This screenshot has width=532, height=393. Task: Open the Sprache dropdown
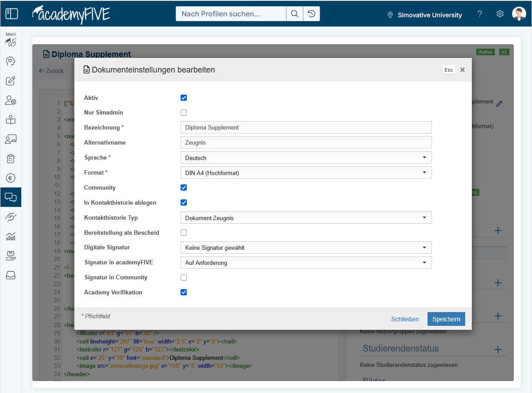click(x=306, y=158)
